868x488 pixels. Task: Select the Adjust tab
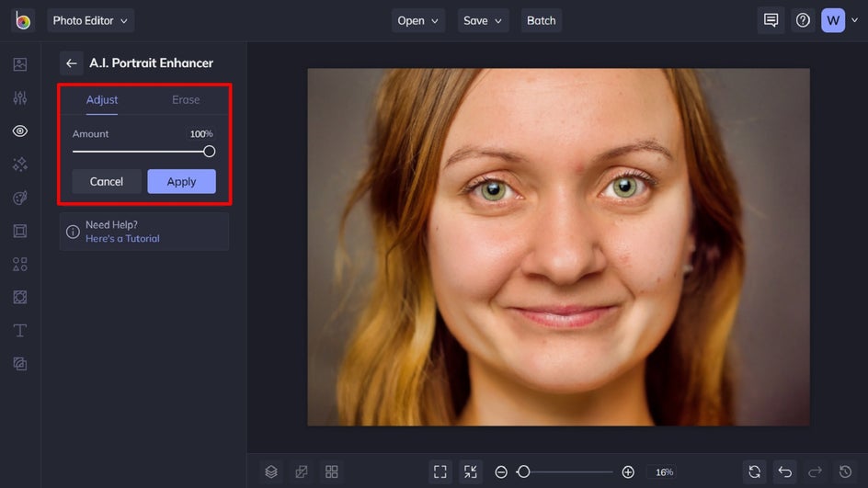[x=102, y=100]
